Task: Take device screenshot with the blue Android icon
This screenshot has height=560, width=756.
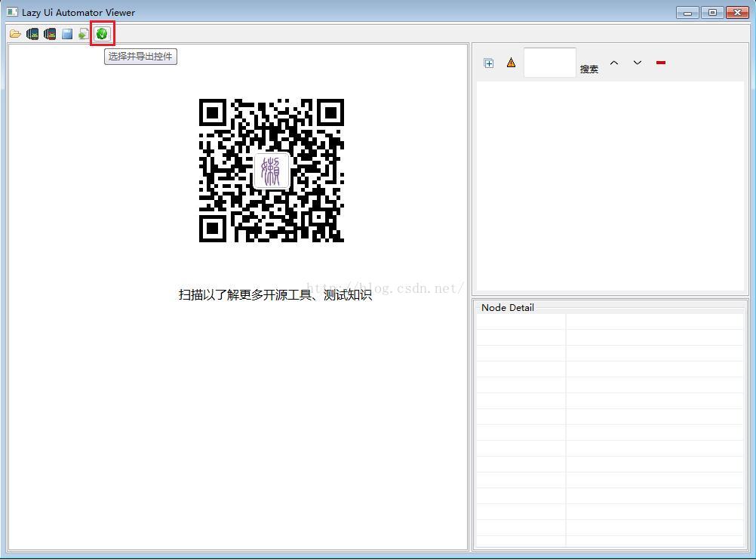Action: [x=32, y=34]
